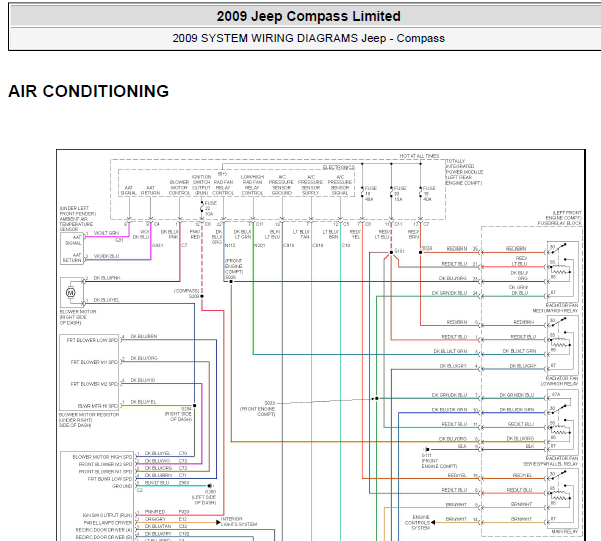601x541 pixels.
Task: Click 'RECIRC DOOR DRIVER (A)' connector row
Action: tap(104, 530)
